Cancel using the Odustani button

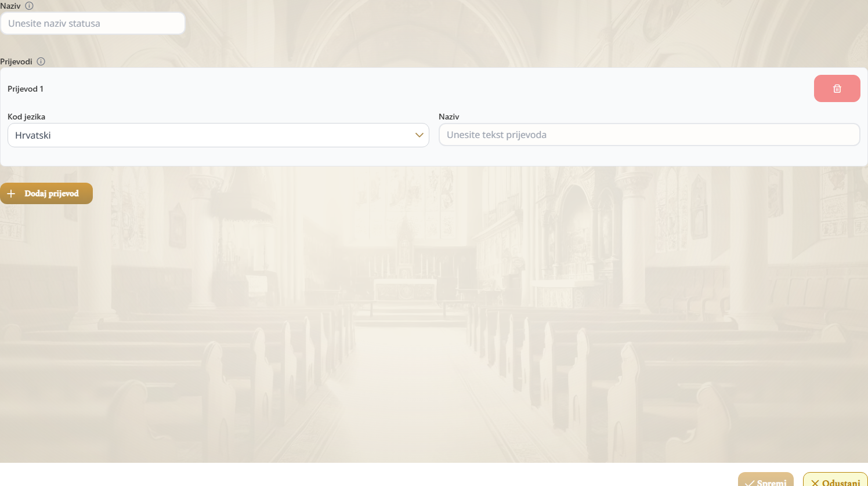835,480
